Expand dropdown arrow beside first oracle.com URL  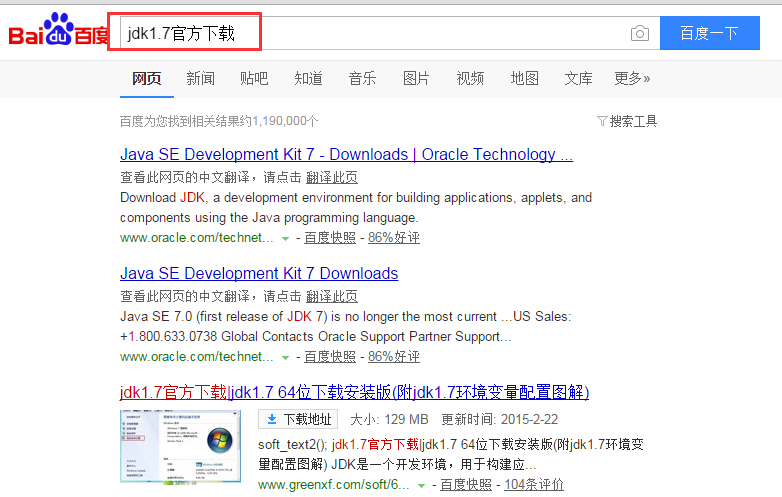pyautogui.click(x=285, y=238)
